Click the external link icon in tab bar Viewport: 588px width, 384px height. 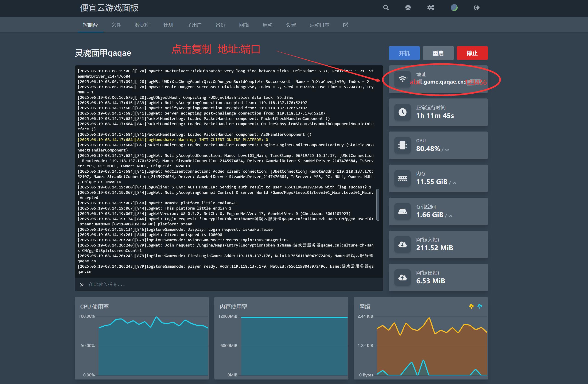[346, 25]
